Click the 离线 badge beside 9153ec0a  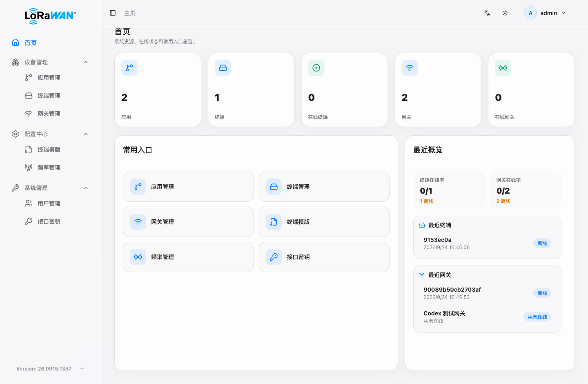pos(542,243)
